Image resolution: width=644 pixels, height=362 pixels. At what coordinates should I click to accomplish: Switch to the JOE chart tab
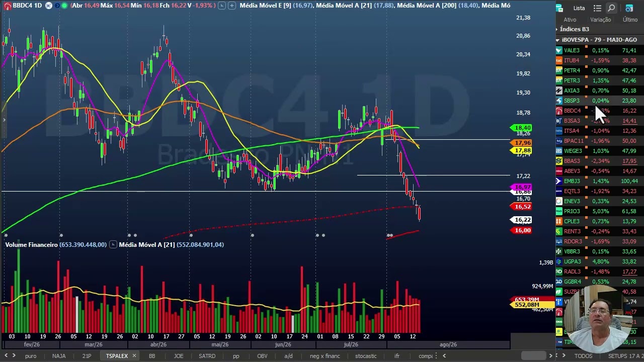pyautogui.click(x=179, y=356)
